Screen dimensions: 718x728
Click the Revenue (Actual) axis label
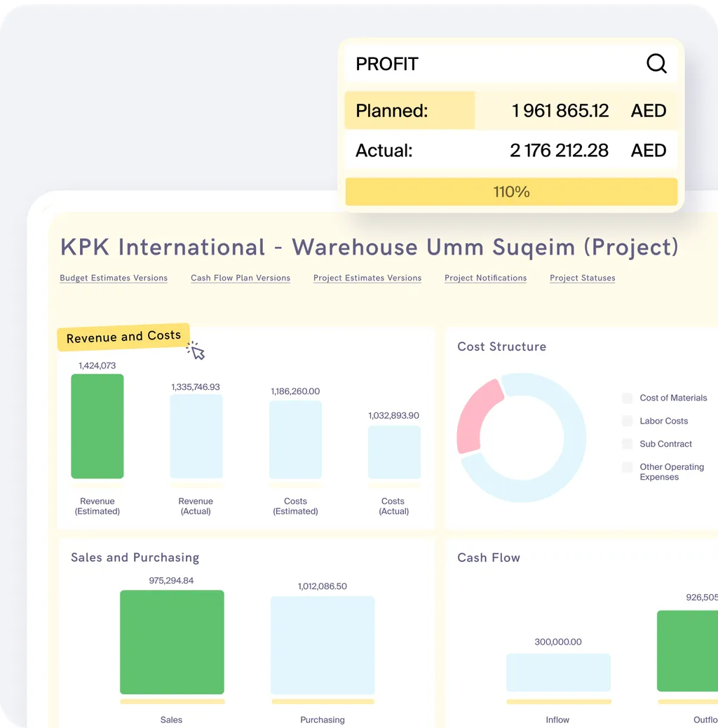pyautogui.click(x=196, y=506)
